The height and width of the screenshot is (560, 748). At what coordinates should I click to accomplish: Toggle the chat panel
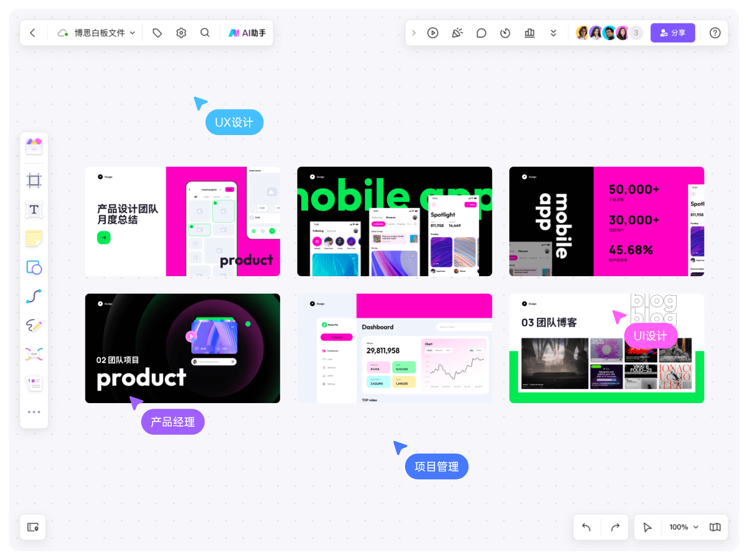(481, 33)
